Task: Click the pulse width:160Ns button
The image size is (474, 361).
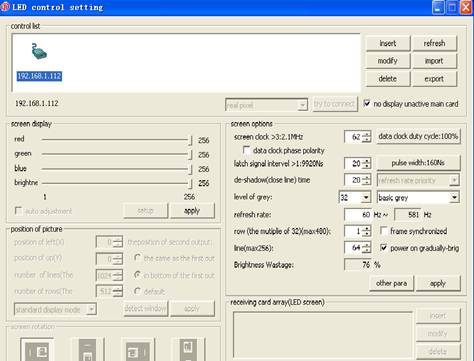Action: (x=418, y=163)
